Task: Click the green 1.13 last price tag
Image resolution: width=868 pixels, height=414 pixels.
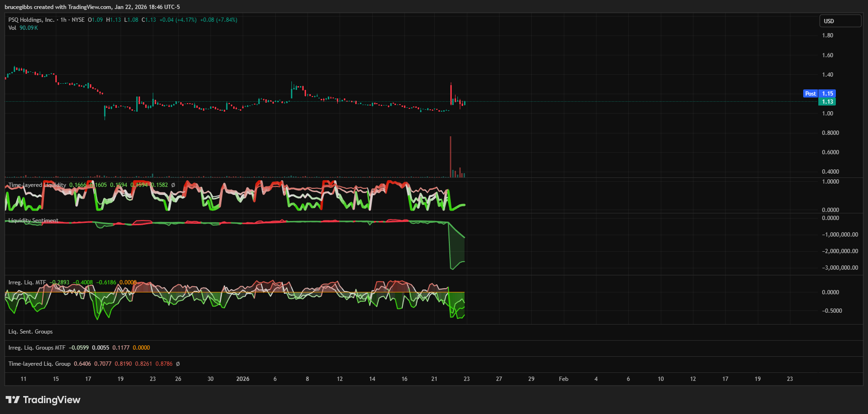Action: 827,102
